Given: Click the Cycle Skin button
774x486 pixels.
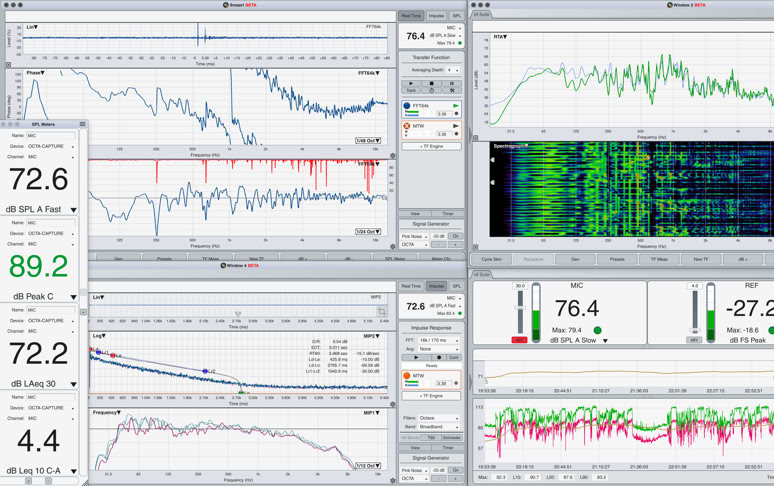Looking at the screenshot, I should (491, 259).
